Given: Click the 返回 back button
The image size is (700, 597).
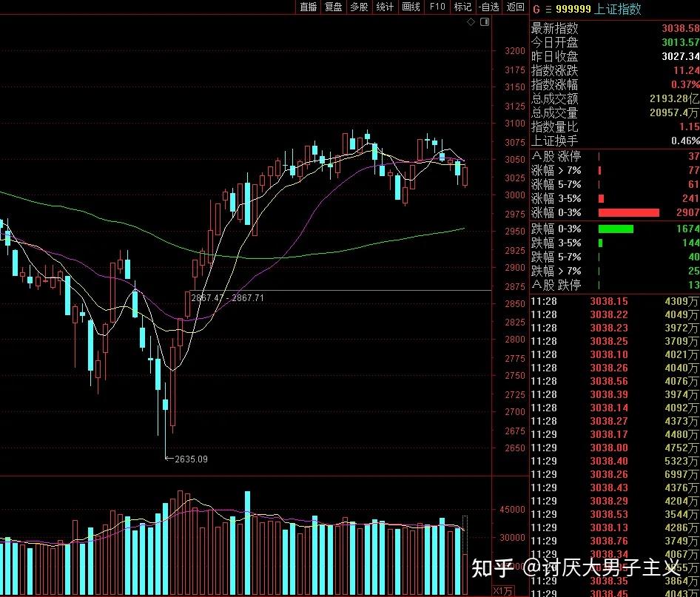Looking at the screenshot, I should 515,7.
